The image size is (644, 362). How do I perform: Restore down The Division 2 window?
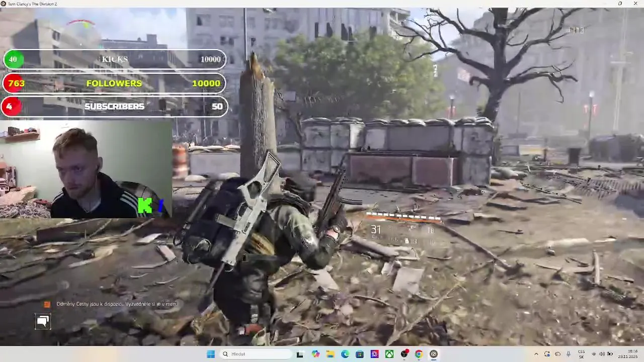[x=620, y=4]
